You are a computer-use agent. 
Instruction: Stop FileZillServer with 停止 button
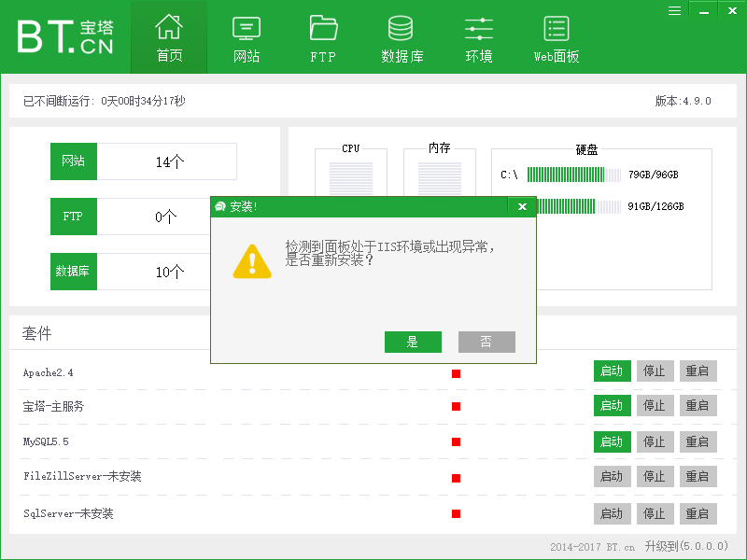pos(655,476)
